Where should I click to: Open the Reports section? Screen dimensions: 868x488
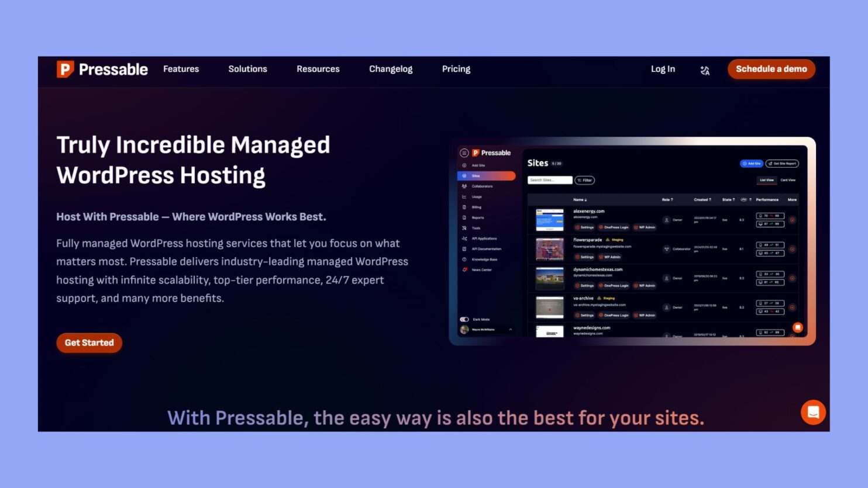click(x=477, y=217)
